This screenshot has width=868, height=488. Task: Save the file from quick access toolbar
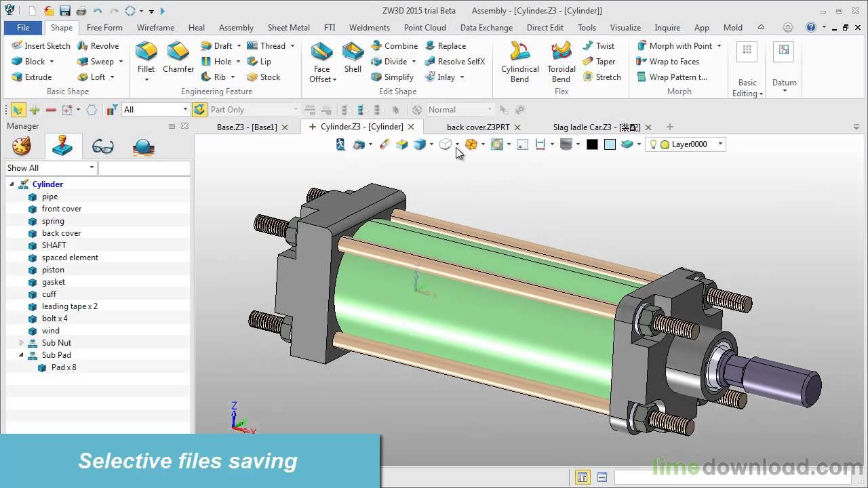click(65, 11)
